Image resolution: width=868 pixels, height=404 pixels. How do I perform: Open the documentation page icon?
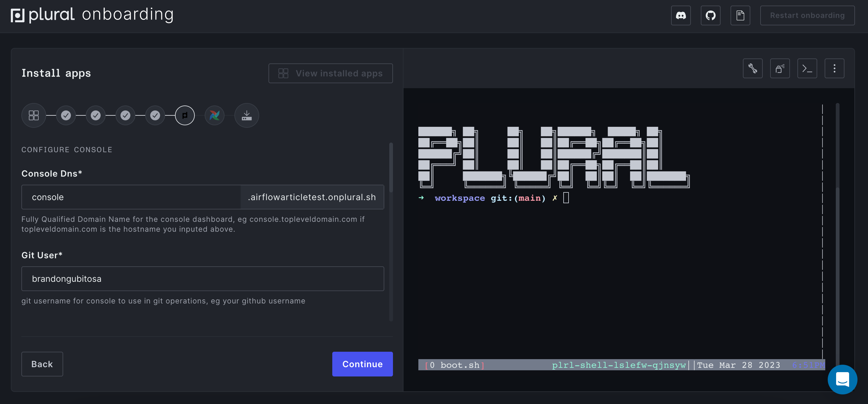740,15
